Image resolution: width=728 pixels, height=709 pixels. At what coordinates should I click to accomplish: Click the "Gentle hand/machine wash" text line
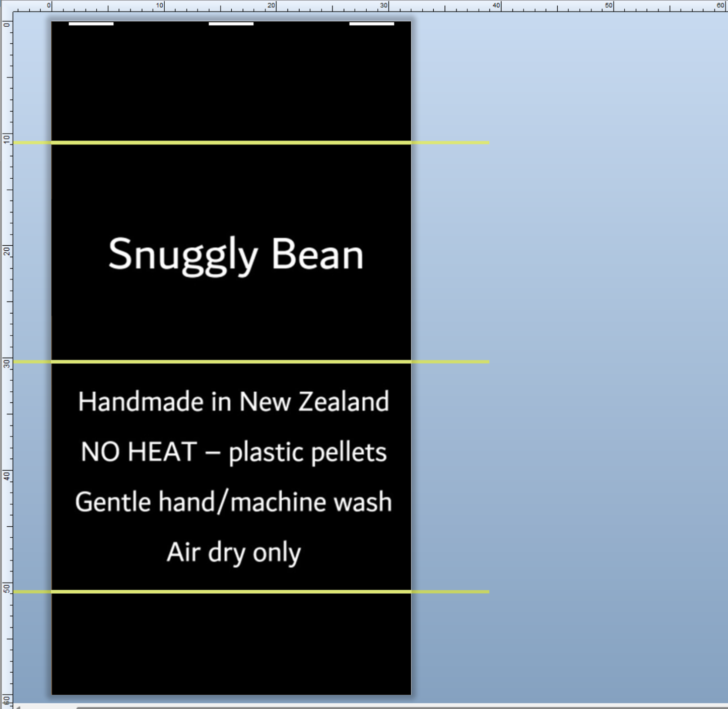tap(233, 502)
